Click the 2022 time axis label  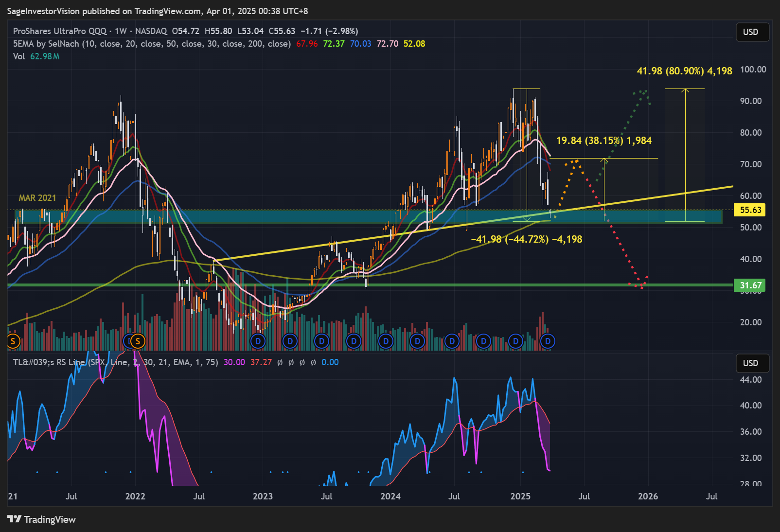135,497
